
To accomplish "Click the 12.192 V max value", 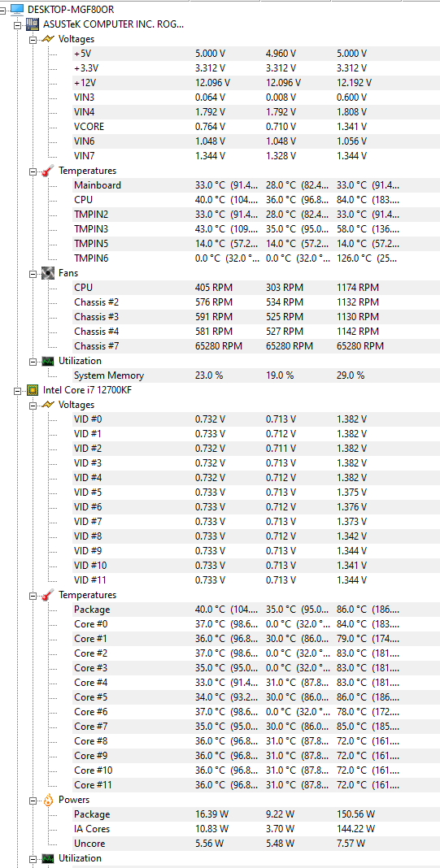I will coord(354,83).
